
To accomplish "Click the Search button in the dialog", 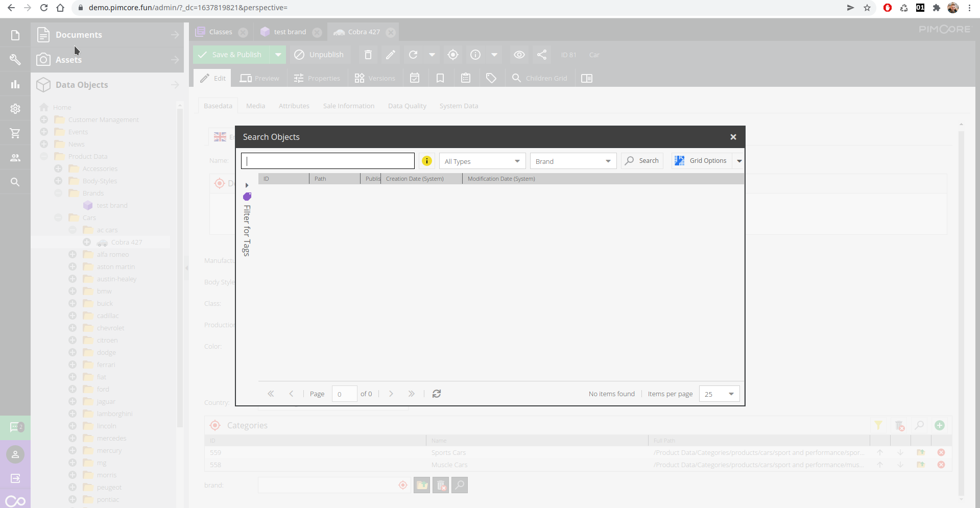I will (x=642, y=160).
